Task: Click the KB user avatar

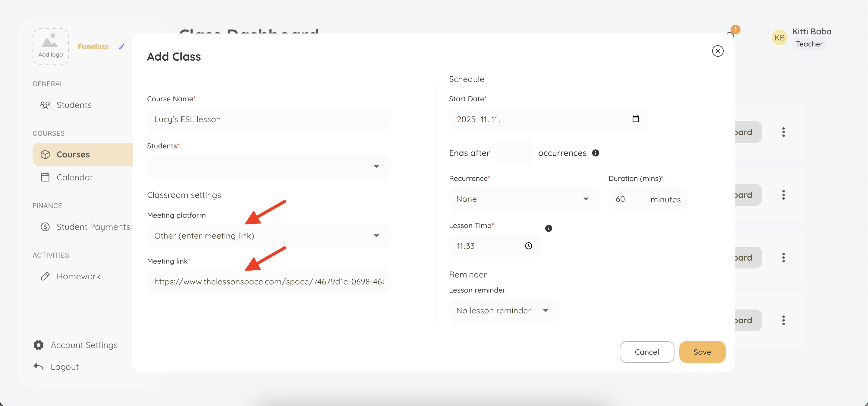Action: pyautogui.click(x=779, y=38)
